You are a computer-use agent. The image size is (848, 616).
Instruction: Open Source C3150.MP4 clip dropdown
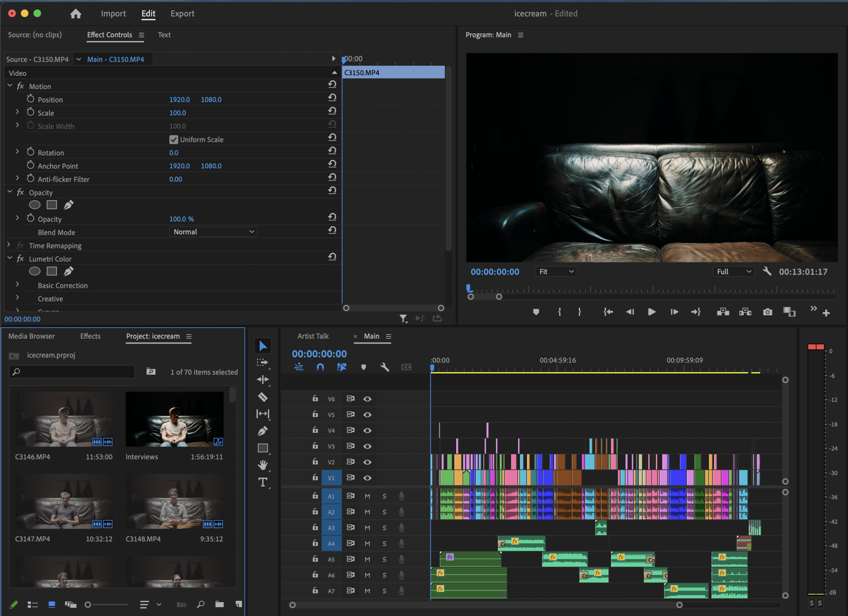pyautogui.click(x=78, y=59)
